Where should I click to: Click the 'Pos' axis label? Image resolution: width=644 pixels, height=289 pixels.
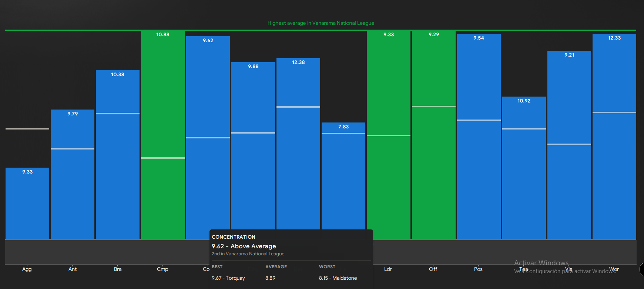pyautogui.click(x=478, y=269)
